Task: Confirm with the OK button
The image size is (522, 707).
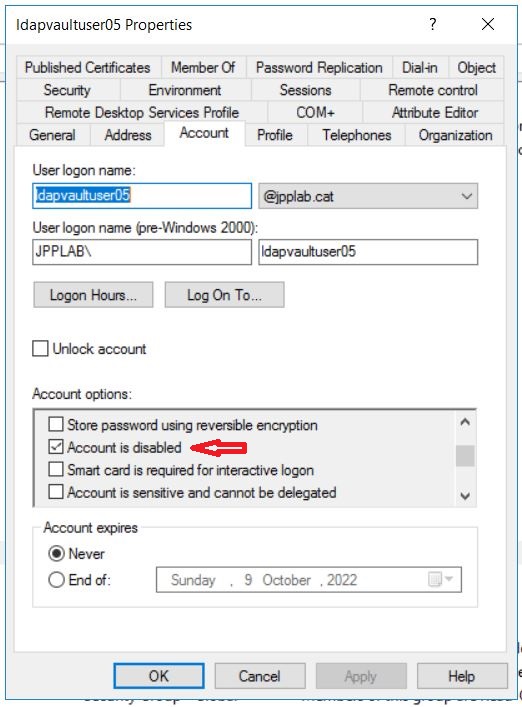Action: pos(159,676)
